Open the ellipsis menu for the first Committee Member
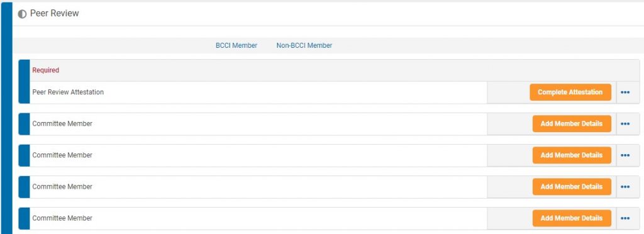The height and width of the screenshot is (234, 644). [625, 123]
